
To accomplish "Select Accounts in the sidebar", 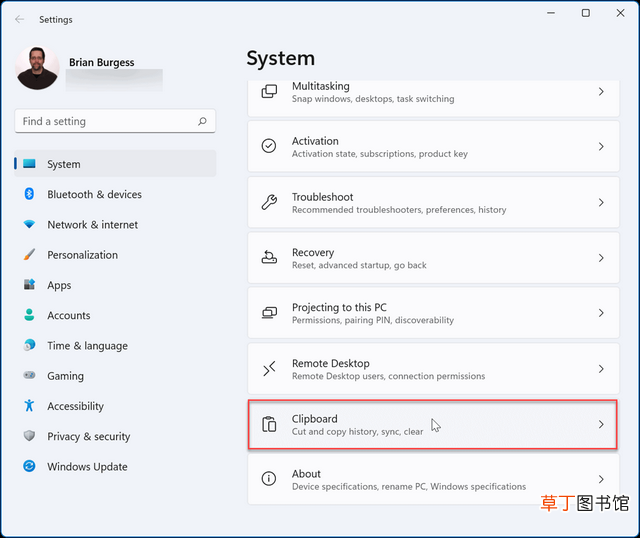I will [x=115, y=315].
